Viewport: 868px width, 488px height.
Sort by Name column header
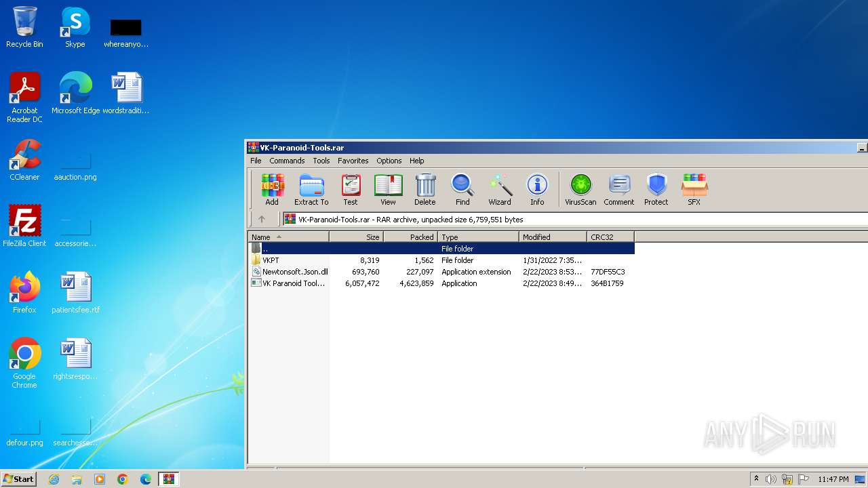click(x=289, y=237)
